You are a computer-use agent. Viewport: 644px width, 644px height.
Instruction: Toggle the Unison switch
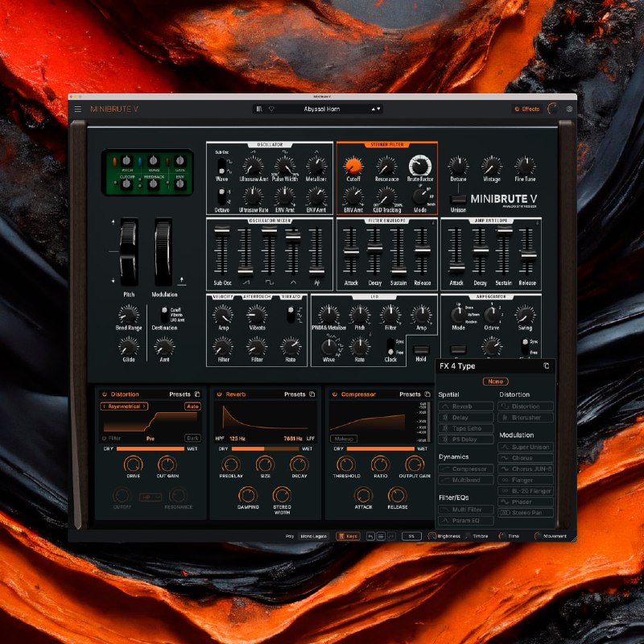point(458,200)
